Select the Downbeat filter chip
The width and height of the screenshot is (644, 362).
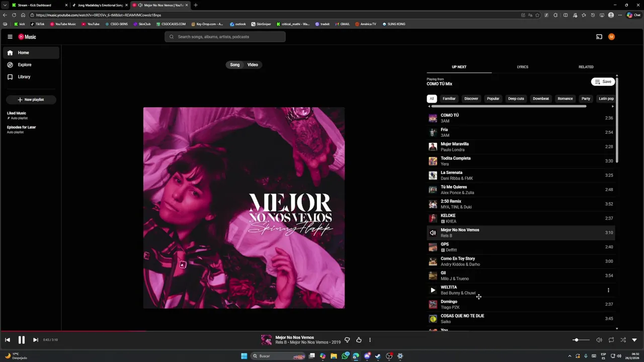click(541, 99)
